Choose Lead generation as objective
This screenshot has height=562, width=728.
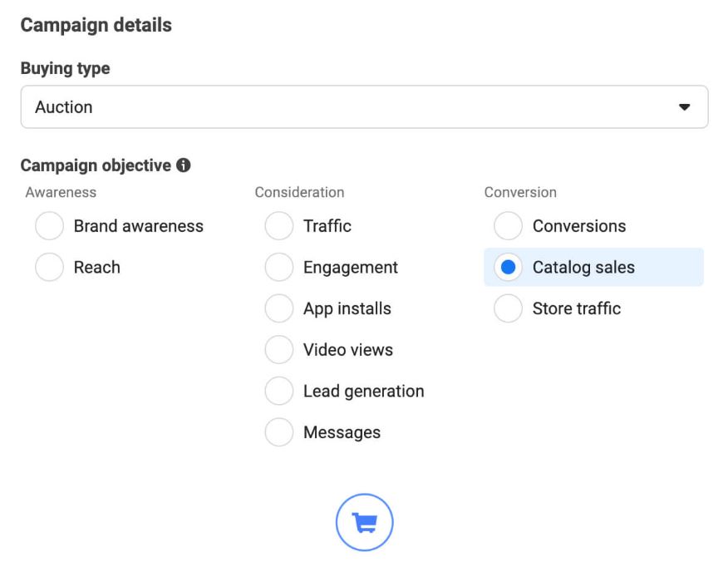[279, 391]
